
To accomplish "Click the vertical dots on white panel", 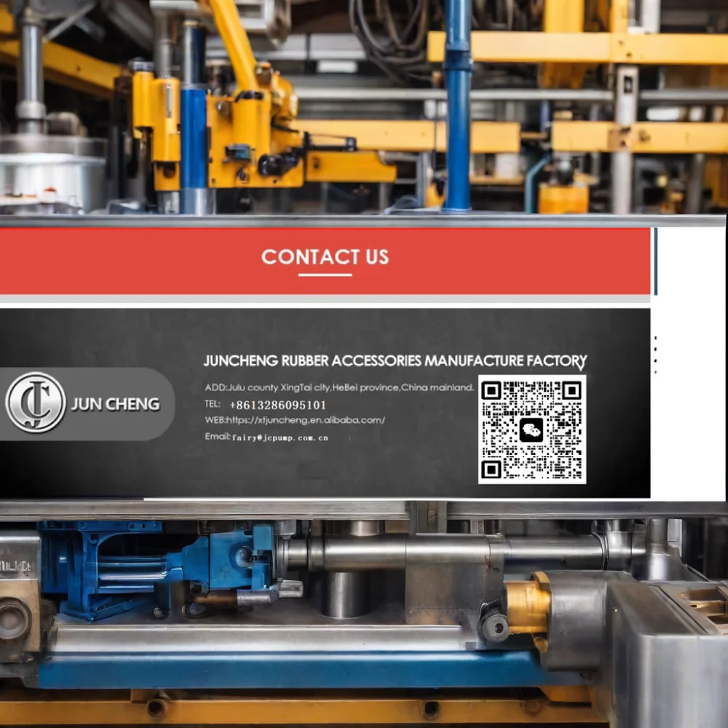I will (x=655, y=355).
